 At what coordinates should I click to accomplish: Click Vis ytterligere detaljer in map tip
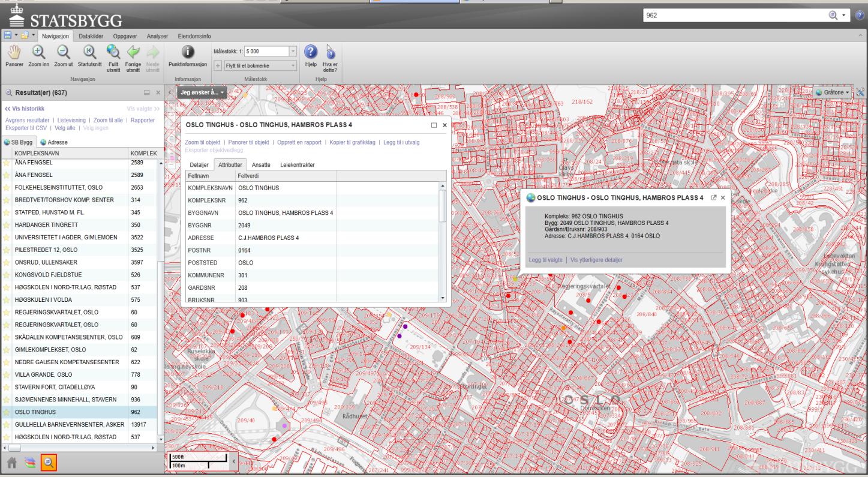point(596,260)
